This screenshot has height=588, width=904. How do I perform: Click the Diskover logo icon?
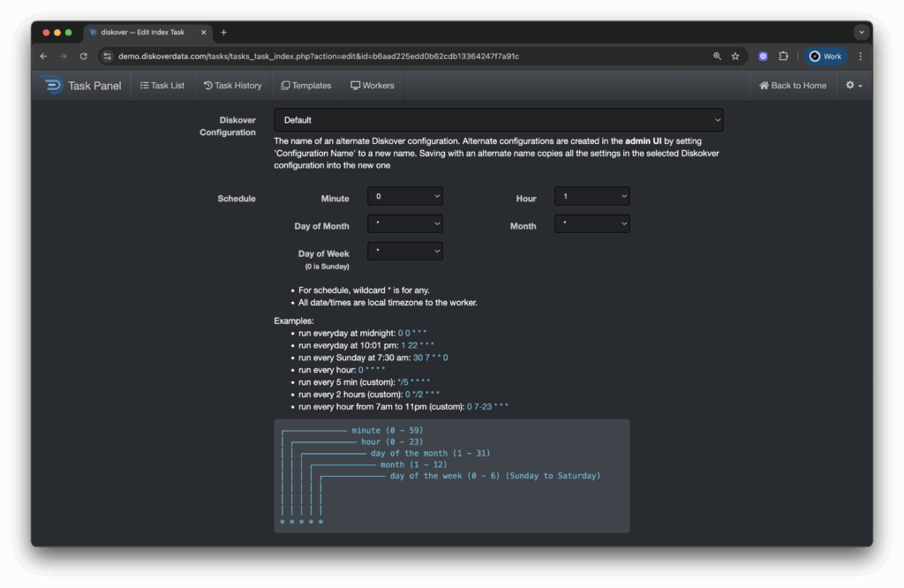click(x=52, y=86)
